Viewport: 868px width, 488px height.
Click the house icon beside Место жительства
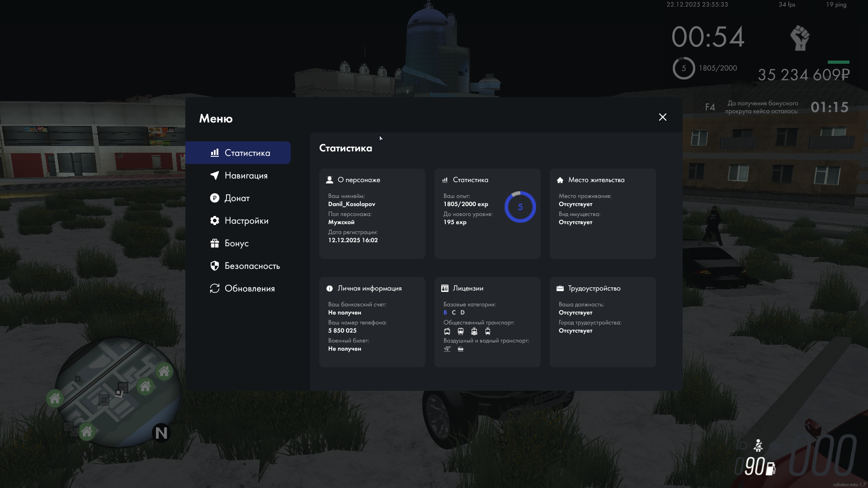pos(560,180)
